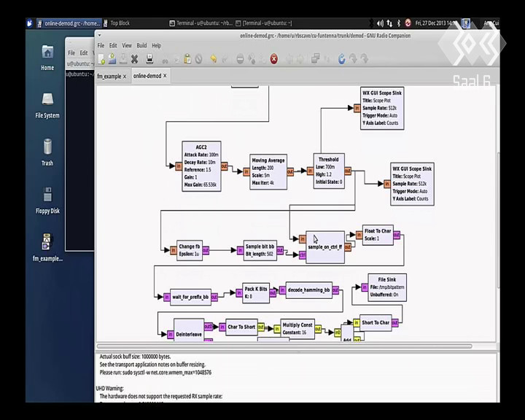Open a flow graph file via toolbar
Screen dimensions: 525x420
(112, 59)
